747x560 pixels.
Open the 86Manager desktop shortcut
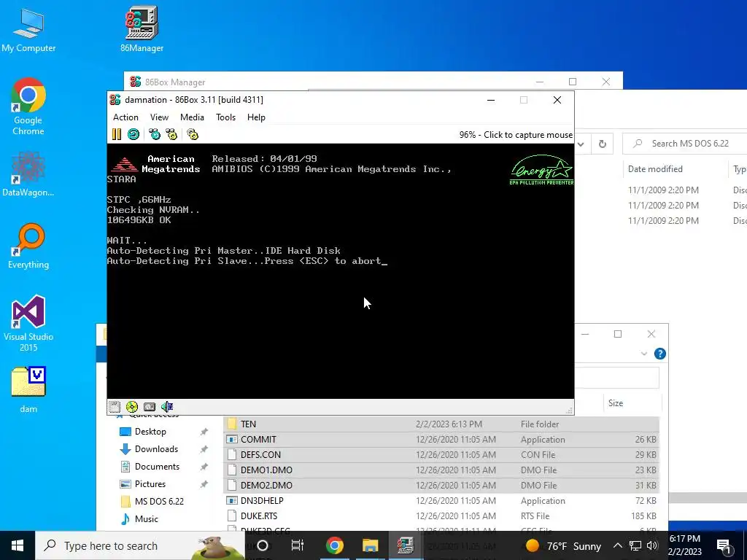tap(142, 29)
